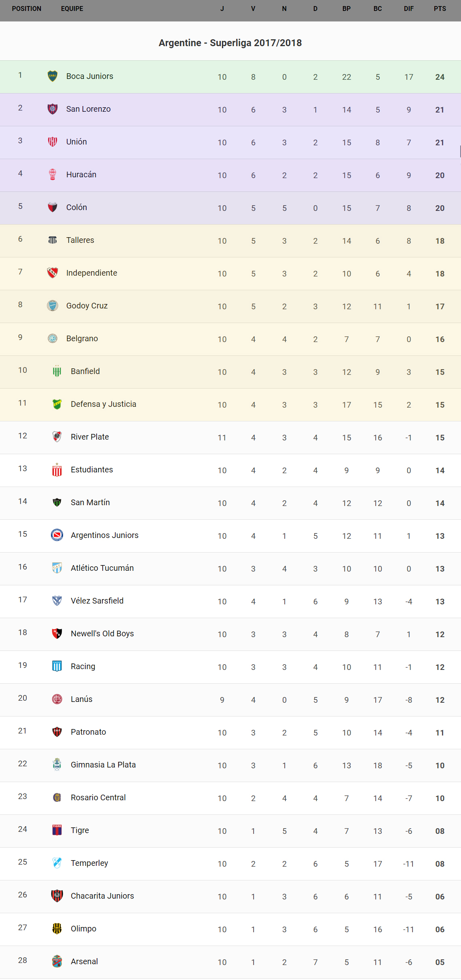The image size is (461, 980).
Task: Click the EQUIPE column header
Action: 72,9
